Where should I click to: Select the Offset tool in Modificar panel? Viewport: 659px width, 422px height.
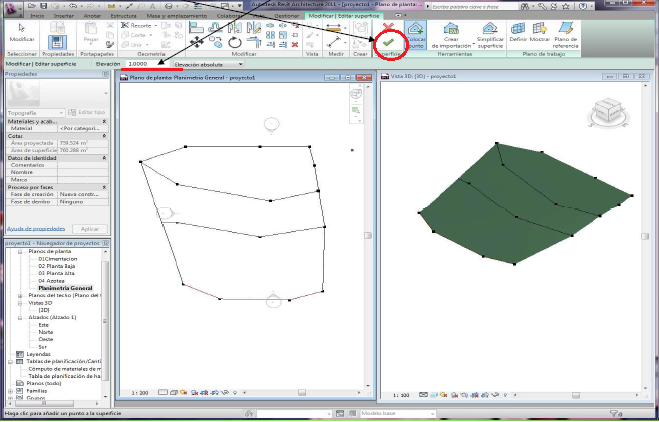215,28
